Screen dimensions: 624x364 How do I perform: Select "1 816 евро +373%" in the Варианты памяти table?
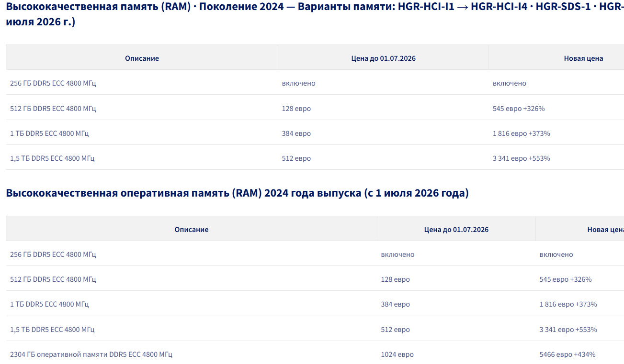click(522, 133)
